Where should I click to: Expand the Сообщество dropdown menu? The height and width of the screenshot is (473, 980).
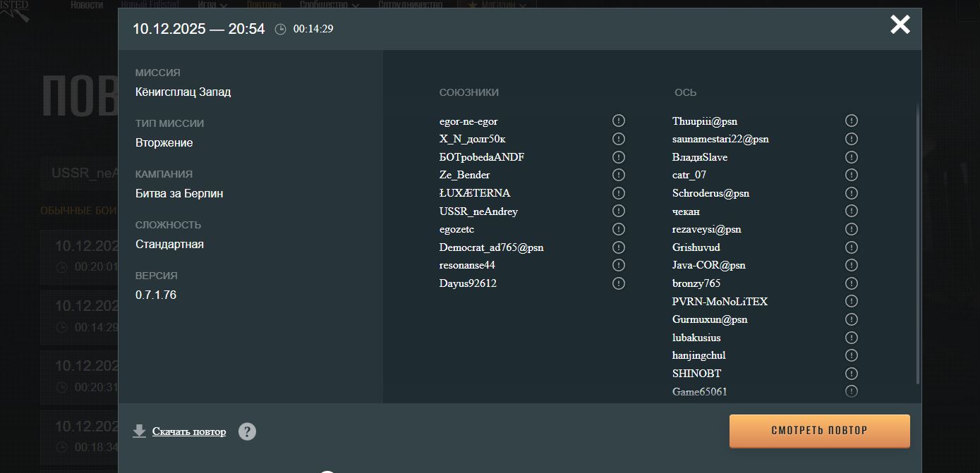tap(329, 4)
